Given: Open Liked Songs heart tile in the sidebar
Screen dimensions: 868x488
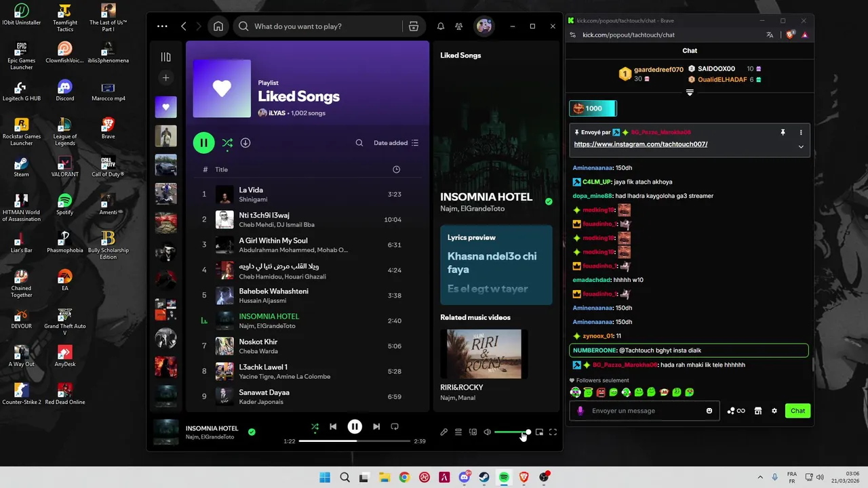Looking at the screenshot, I should point(165,107).
